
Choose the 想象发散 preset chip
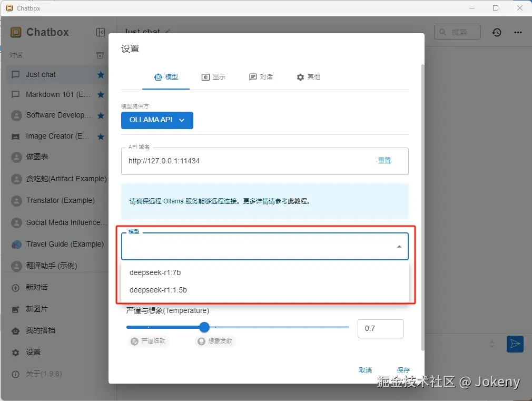pyautogui.click(x=215, y=341)
